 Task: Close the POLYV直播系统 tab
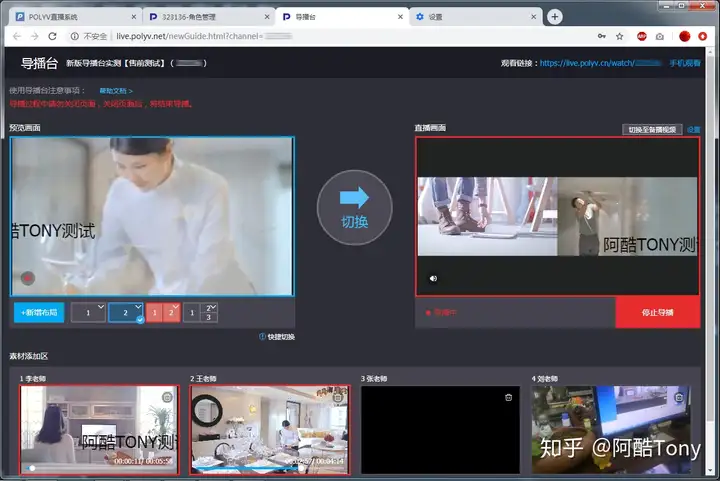click(134, 17)
